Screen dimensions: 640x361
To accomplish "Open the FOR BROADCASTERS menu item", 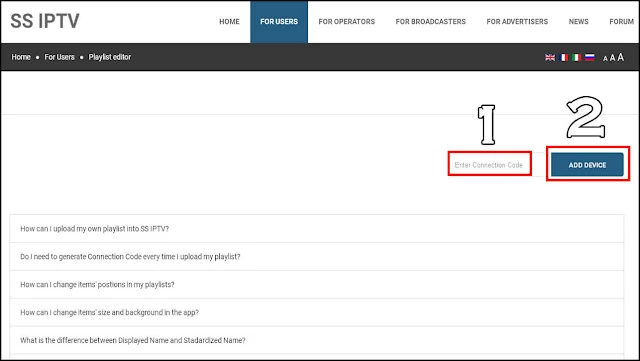I will click(431, 22).
